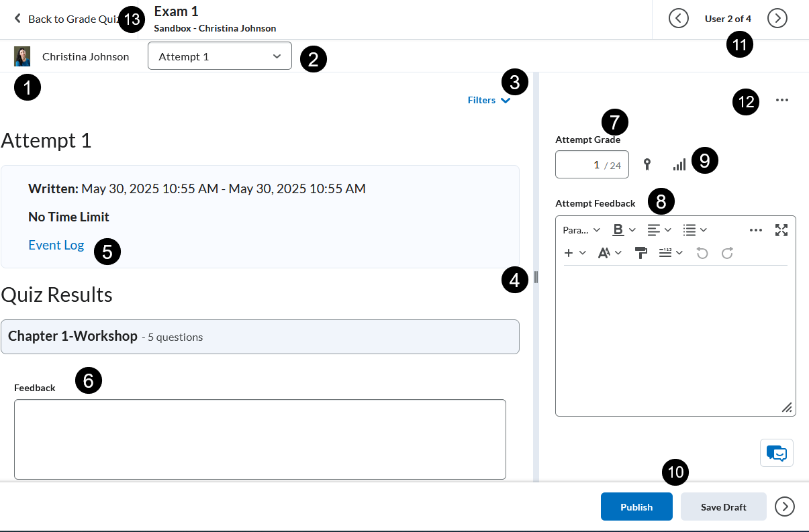The height and width of the screenshot is (532, 809).
Task: Click the Attempt Grade score field
Action: coord(591,164)
